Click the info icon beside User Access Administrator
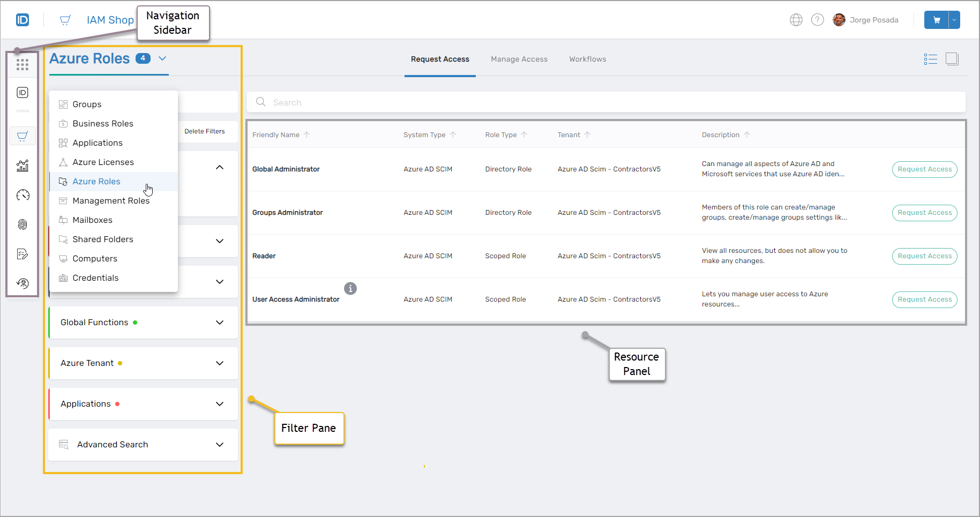The width and height of the screenshot is (980, 517). pos(350,288)
